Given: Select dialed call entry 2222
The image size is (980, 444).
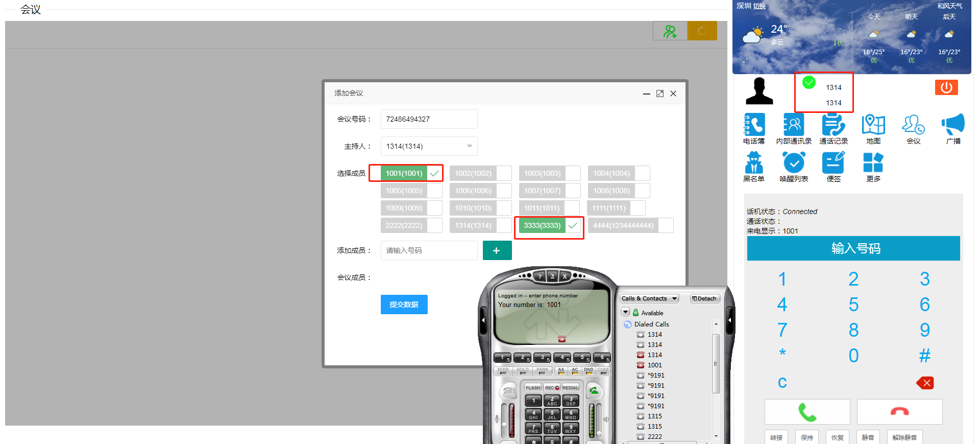Looking at the screenshot, I should (x=654, y=436).
